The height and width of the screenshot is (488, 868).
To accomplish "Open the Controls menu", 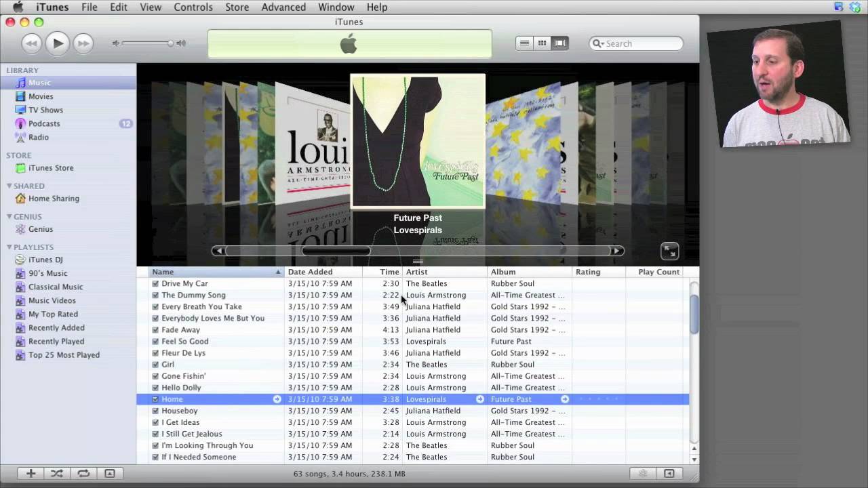I will pos(193,7).
